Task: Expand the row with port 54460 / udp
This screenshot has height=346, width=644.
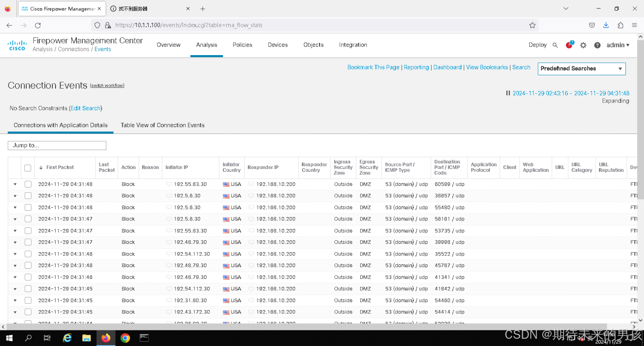Action: [x=15, y=301]
